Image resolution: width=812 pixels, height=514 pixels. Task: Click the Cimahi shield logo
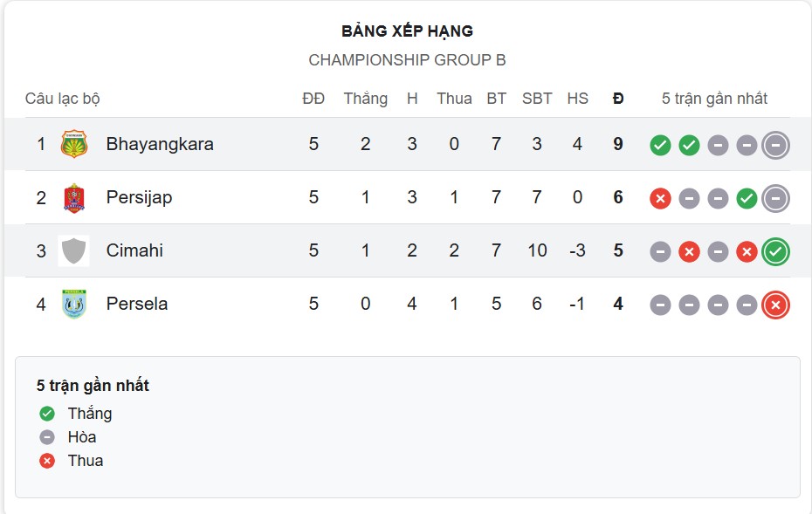click(75, 250)
